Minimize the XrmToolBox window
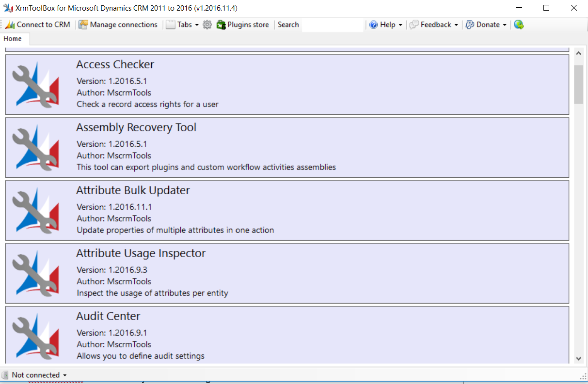 pos(519,8)
